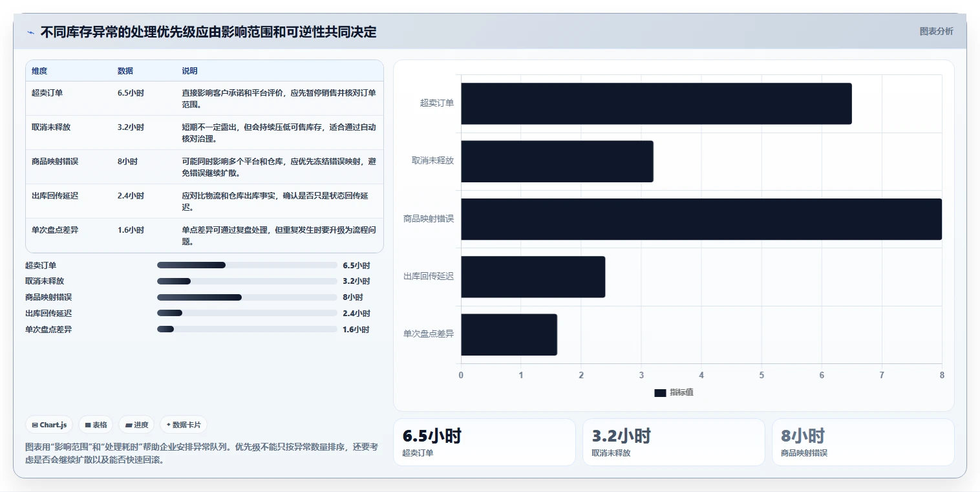Viewport: 980px width, 492px height.
Task: Click 取消未释放 label in progress list
Action: (45, 281)
